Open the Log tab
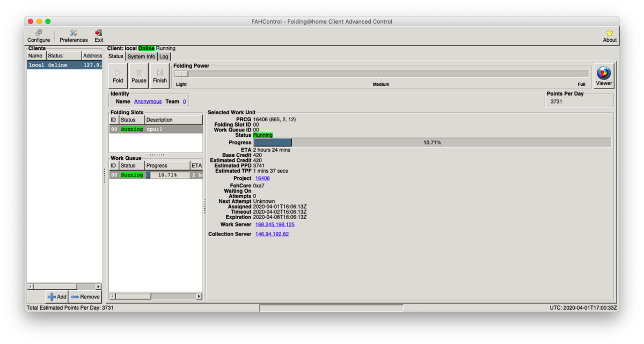The image size is (644, 344). click(164, 56)
